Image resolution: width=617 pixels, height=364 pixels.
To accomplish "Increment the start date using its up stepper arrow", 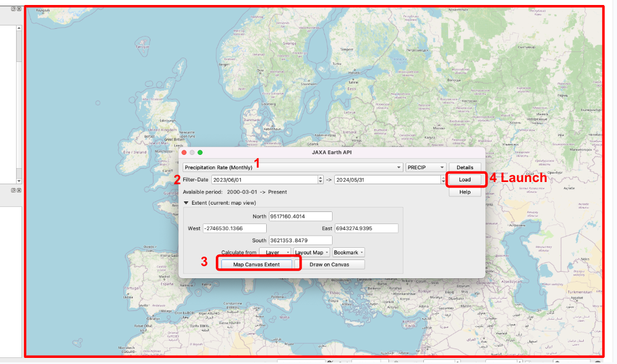I will (320, 178).
